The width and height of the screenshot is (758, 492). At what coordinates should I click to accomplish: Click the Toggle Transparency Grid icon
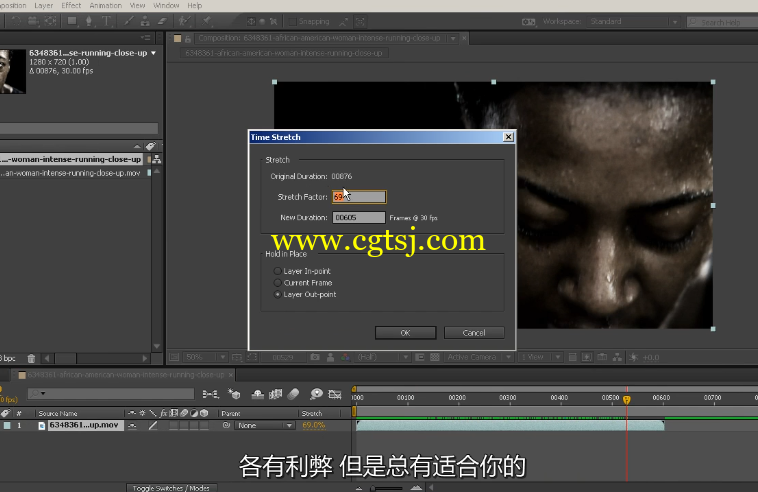click(x=435, y=357)
